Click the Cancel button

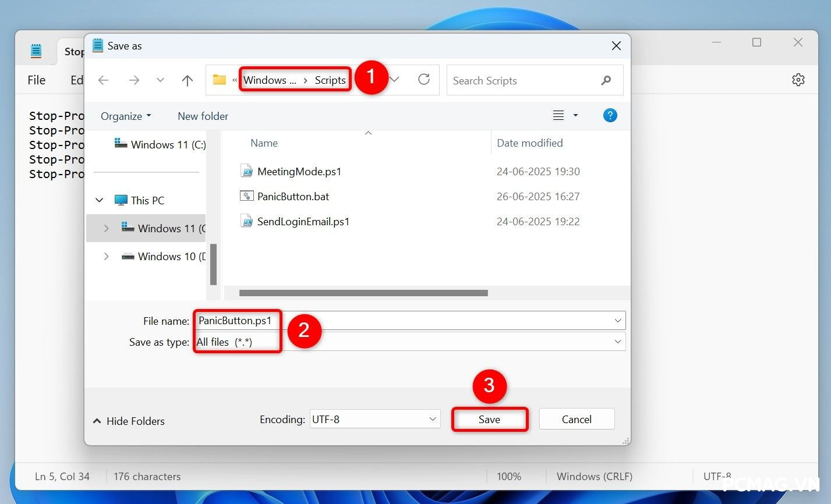[x=576, y=418]
